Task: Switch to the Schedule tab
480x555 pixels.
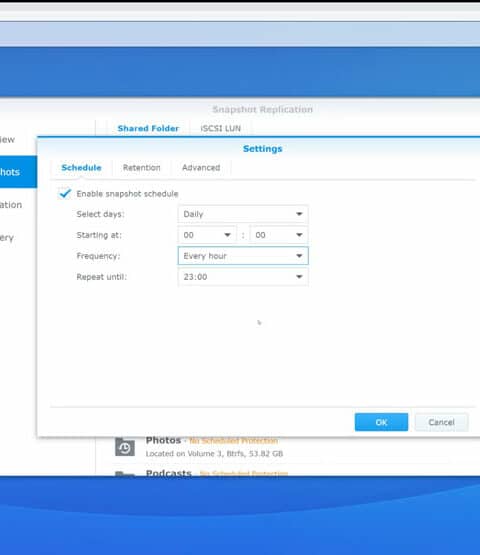Action: 81,168
